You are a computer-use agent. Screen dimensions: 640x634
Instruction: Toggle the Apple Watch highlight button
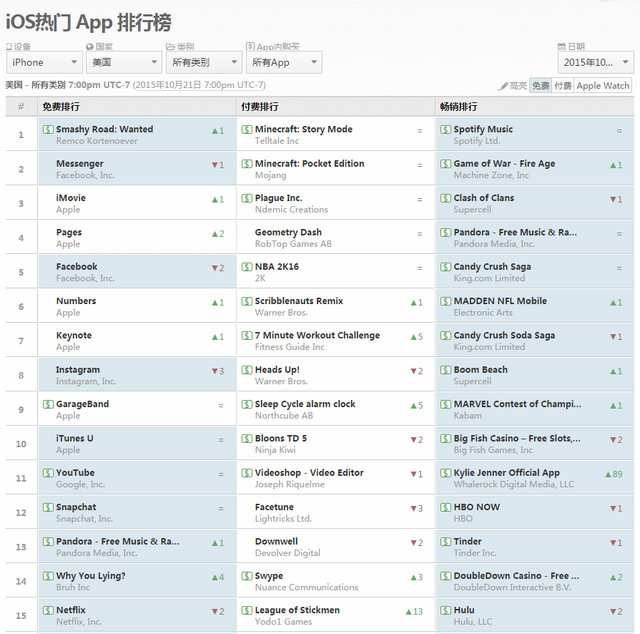[x=602, y=86]
